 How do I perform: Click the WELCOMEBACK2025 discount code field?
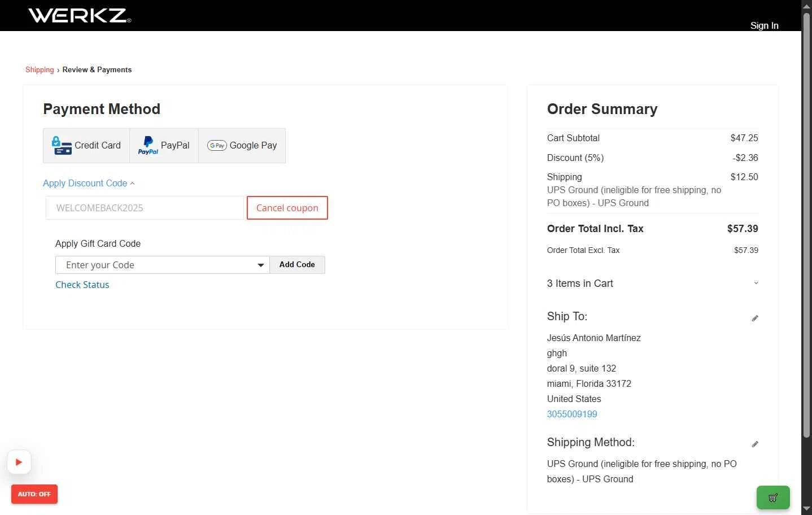tap(145, 208)
